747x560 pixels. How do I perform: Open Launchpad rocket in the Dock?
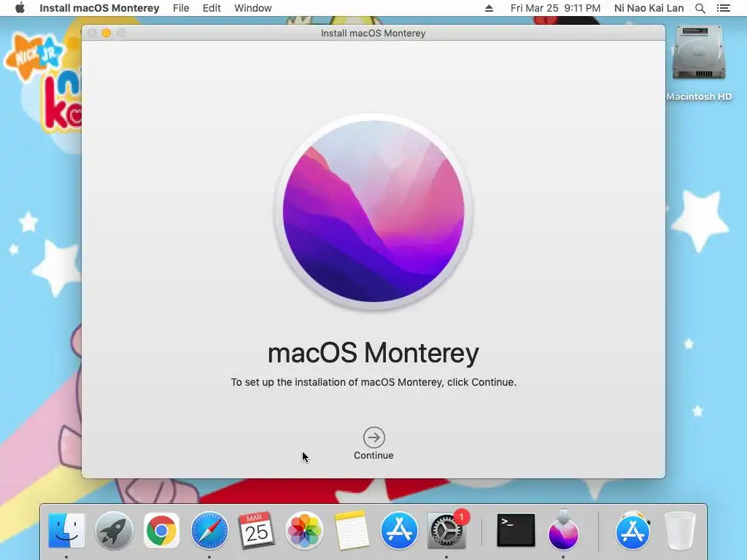click(x=114, y=531)
